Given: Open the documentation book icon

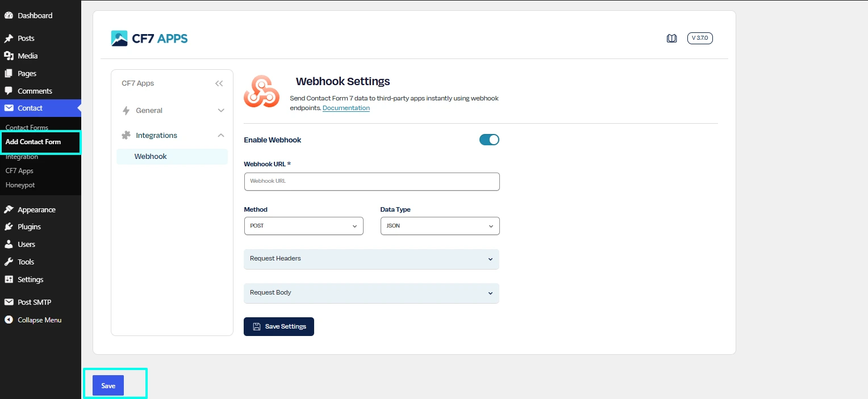Looking at the screenshot, I should [671, 39].
